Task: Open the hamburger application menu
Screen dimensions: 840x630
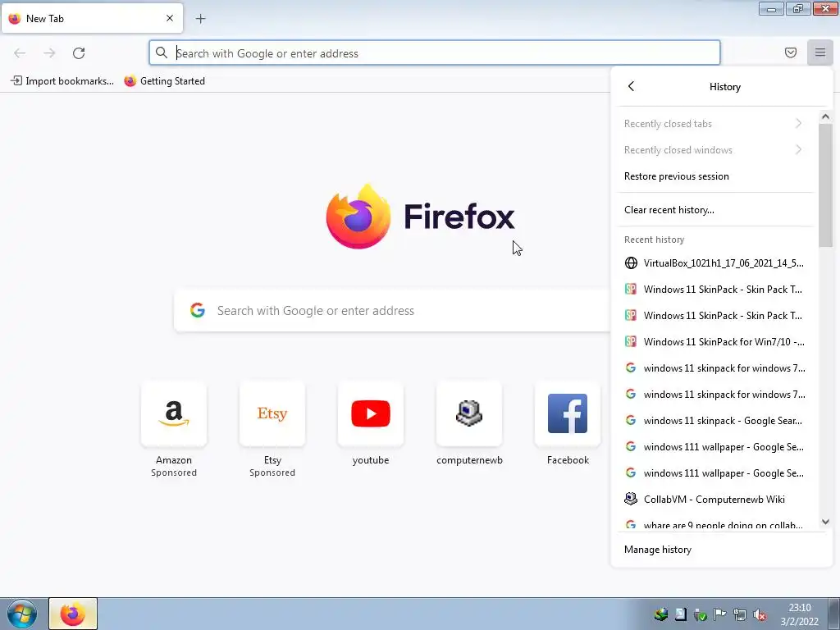Action: [x=819, y=52]
